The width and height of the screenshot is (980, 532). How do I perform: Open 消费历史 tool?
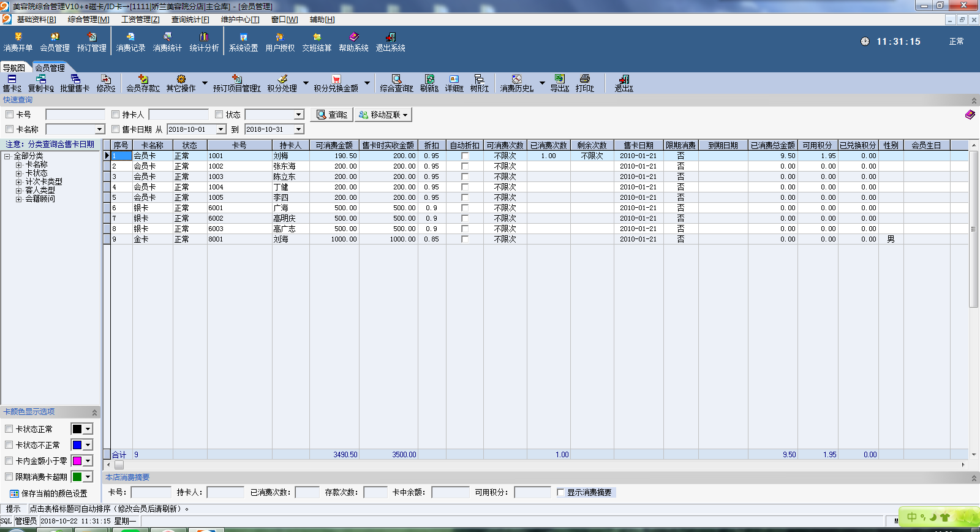[517, 83]
